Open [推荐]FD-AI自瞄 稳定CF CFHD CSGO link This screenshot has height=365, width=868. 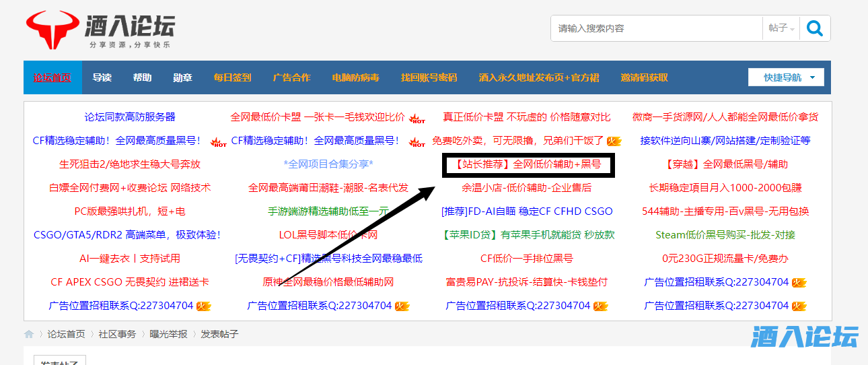pyautogui.click(x=527, y=211)
